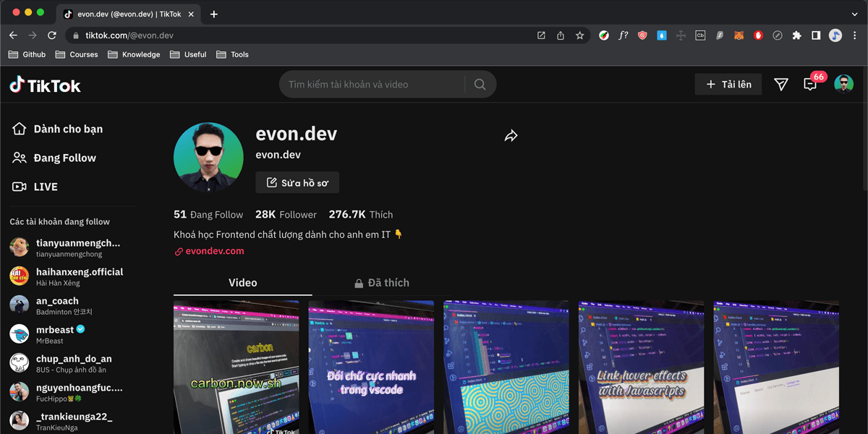The image size is (868, 434).
Task: Select the evon.dev TikTok browser tab
Action: click(x=129, y=14)
